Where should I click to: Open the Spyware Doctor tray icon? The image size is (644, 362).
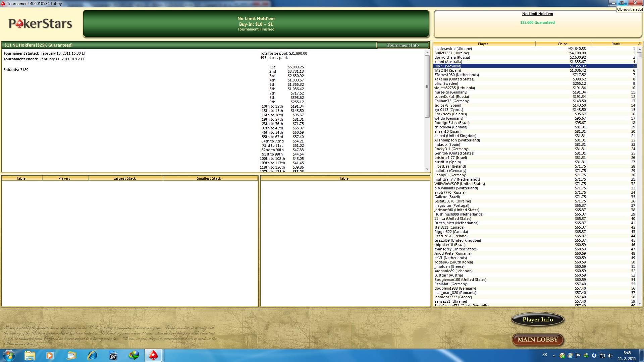(562, 356)
